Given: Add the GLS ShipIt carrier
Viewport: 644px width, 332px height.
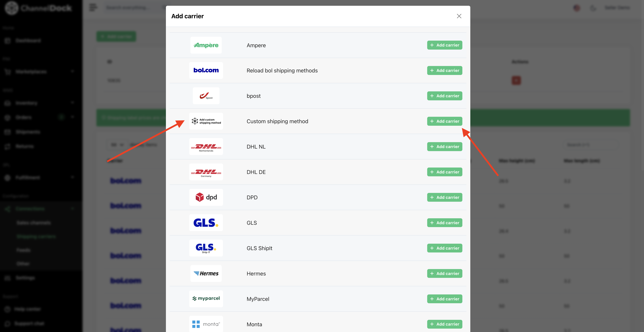Looking at the screenshot, I should [444, 248].
